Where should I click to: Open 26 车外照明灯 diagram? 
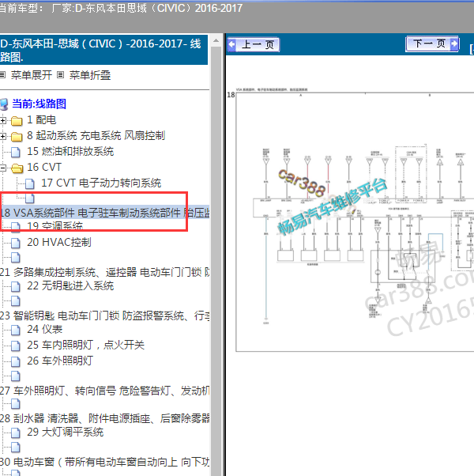(60, 361)
